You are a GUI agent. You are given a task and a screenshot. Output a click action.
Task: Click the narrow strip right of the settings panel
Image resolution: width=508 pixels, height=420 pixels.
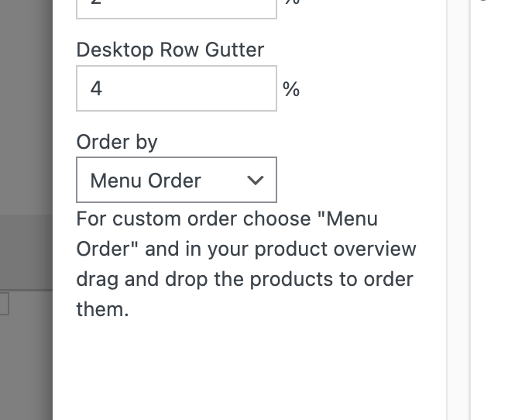(458, 209)
